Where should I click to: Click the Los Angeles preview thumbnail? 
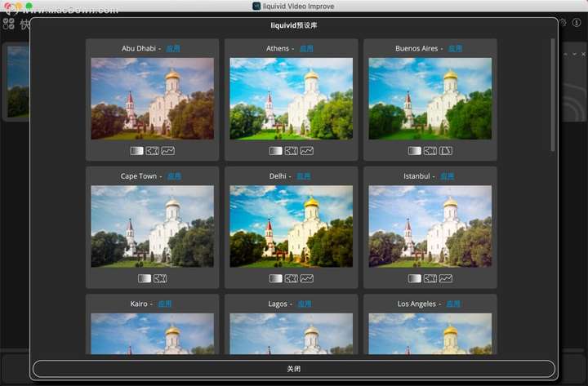430,334
